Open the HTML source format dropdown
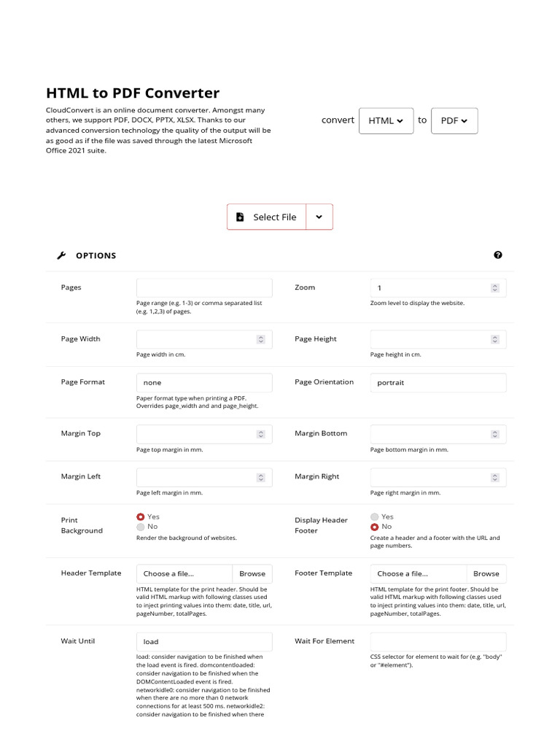 (386, 121)
